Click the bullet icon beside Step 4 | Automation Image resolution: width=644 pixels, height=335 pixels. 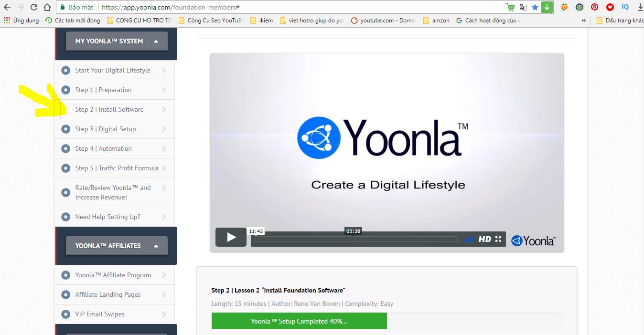coord(66,149)
